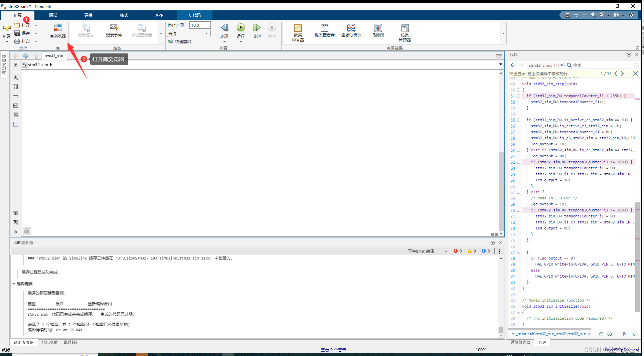Click the search magnifier in code panel
This screenshot has height=356, width=644.
point(569,65)
